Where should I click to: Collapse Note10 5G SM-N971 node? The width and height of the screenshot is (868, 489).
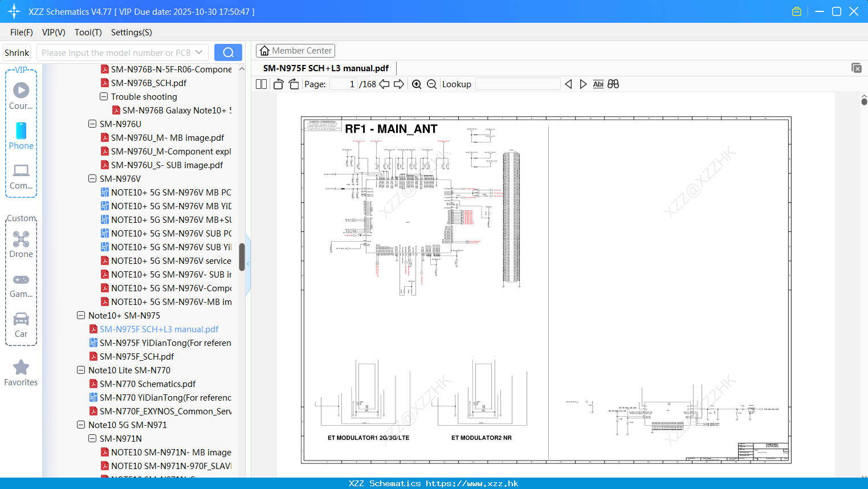click(81, 425)
